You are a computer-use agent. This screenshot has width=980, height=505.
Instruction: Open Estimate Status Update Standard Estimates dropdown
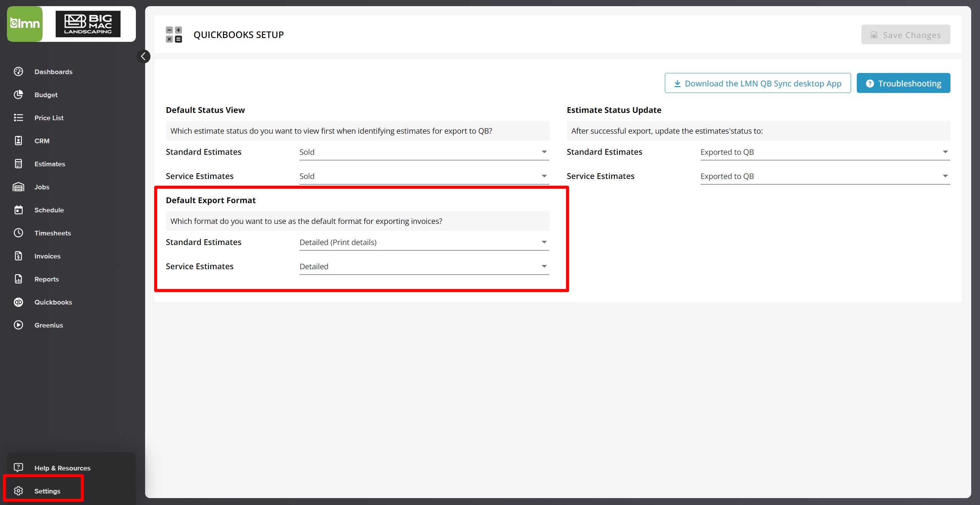click(825, 152)
